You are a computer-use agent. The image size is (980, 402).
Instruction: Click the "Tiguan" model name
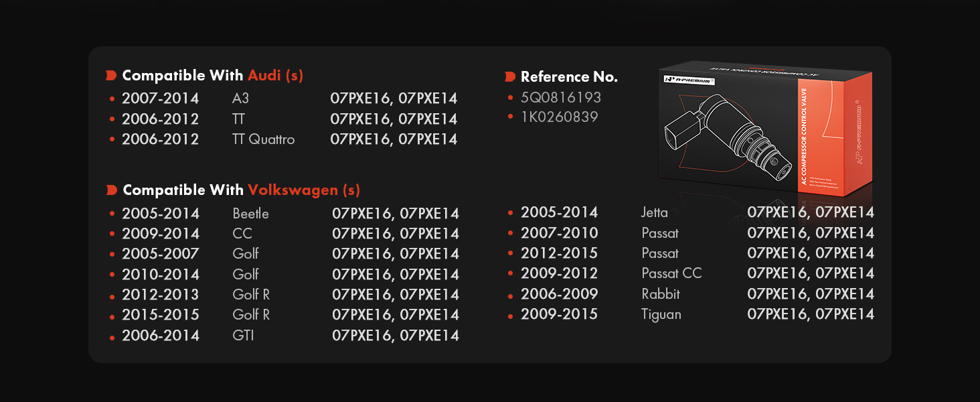point(661,314)
